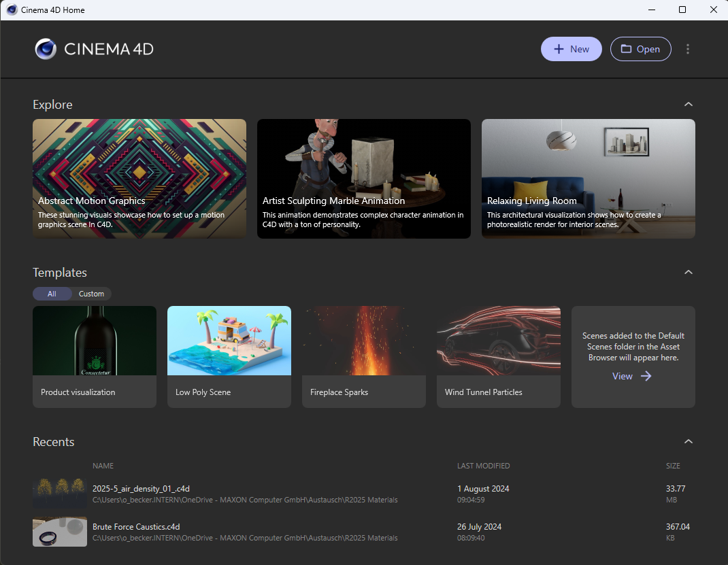Click the Cinema 4D logo in header
Screen dimensions: 728x565
46,49
